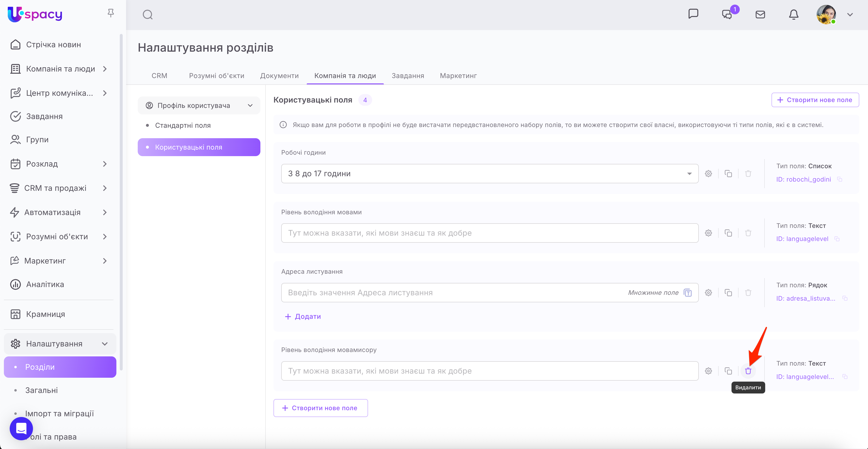This screenshot has height=449, width=868.
Task: Click the multiple-field icon in Адреса листування
Action: click(688, 292)
